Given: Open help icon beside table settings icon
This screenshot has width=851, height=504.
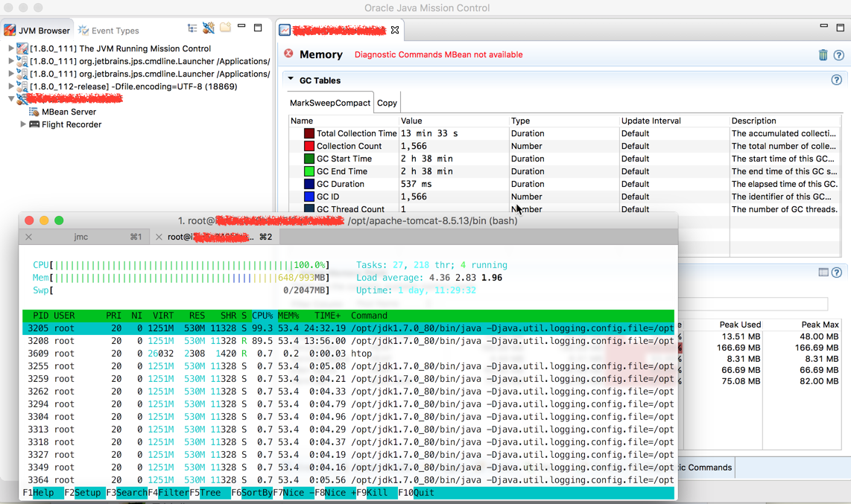Looking at the screenshot, I should pyautogui.click(x=836, y=272).
